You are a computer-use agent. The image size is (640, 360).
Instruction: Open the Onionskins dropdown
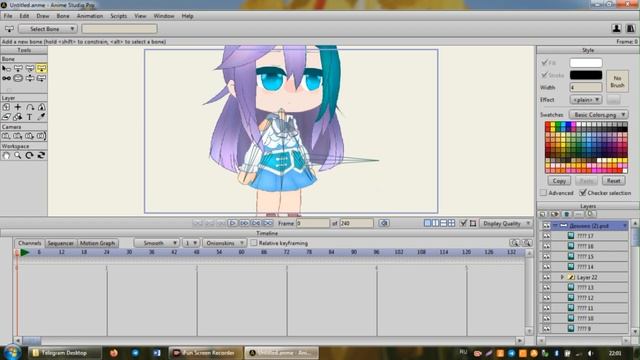224,243
